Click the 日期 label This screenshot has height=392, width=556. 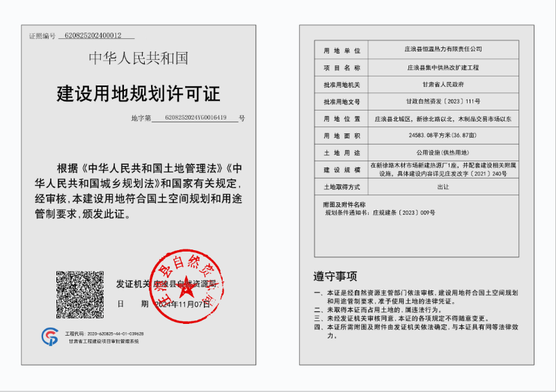pyautogui.click(x=133, y=304)
